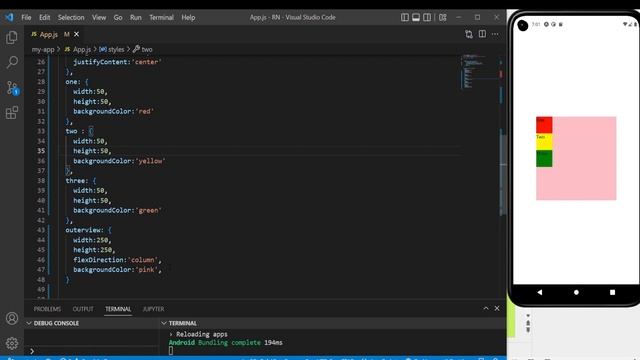Tap the red box in the emulator

(544, 125)
